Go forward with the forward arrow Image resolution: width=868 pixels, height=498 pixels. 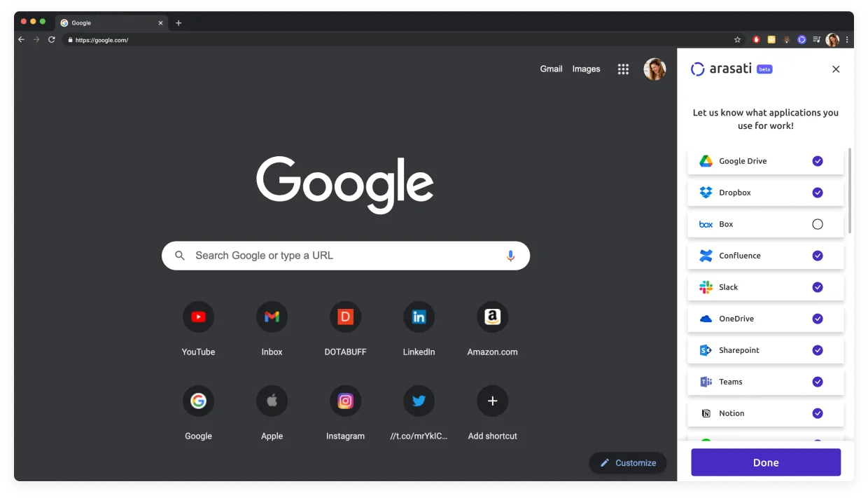tap(36, 40)
